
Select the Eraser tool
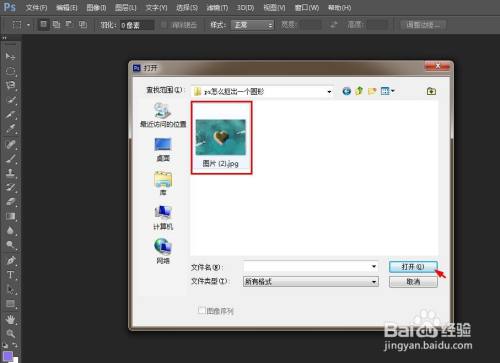click(10, 202)
